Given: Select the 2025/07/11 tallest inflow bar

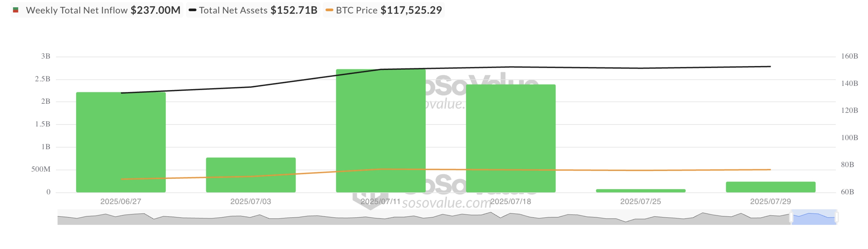Looking at the screenshot, I should pyautogui.click(x=381, y=131).
